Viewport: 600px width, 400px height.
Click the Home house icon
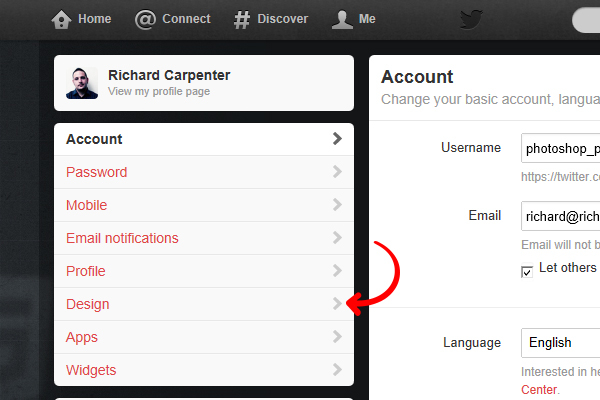pos(61,19)
